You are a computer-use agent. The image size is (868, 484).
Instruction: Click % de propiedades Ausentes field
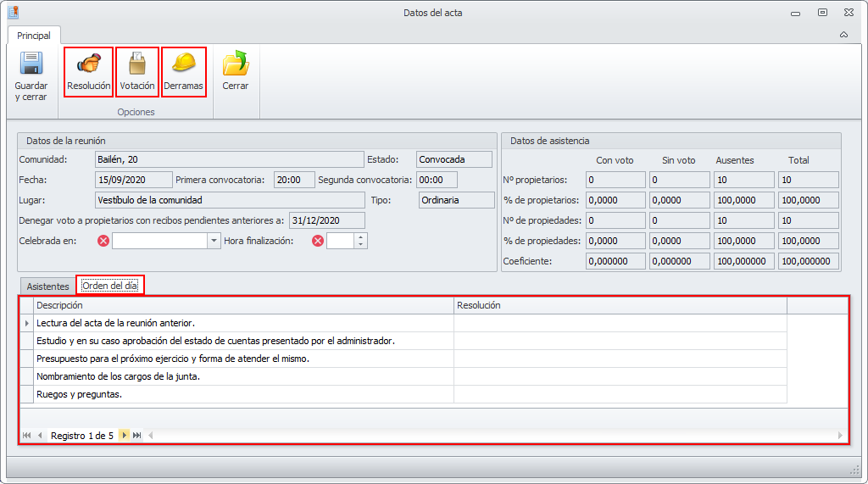744,241
